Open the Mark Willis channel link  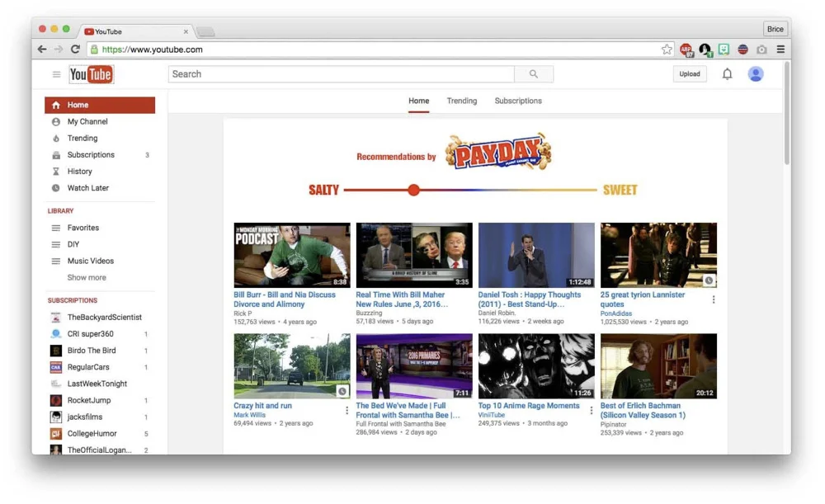[249, 415]
